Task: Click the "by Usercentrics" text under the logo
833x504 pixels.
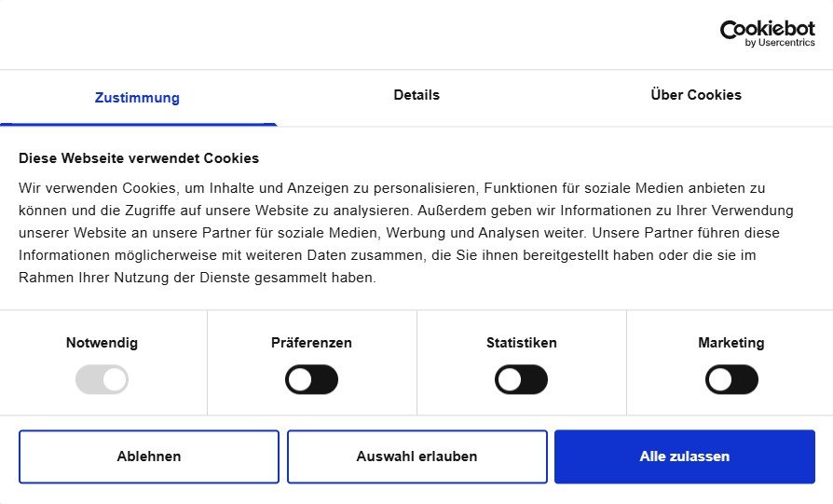Action: [x=780, y=43]
